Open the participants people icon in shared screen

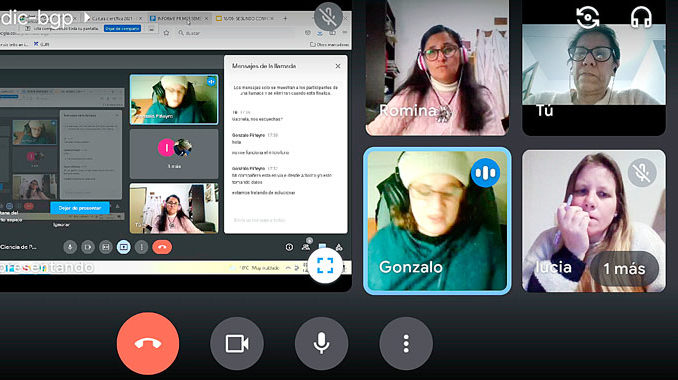click(x=306, y=247)
